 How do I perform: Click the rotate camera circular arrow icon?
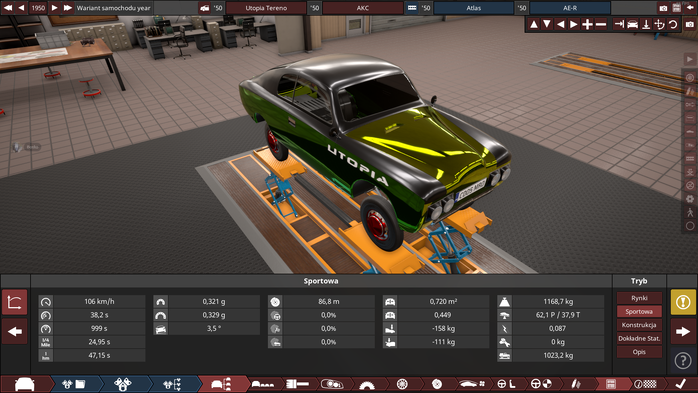673,24
